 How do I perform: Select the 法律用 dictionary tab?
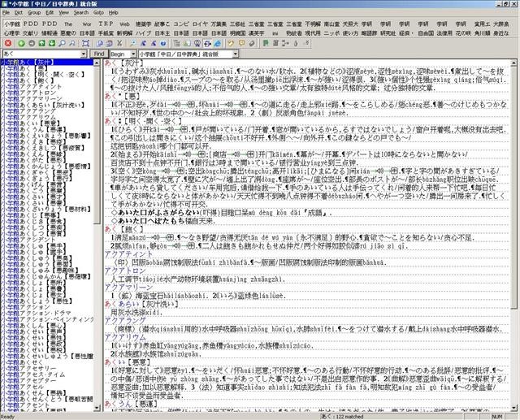point(444,33)
